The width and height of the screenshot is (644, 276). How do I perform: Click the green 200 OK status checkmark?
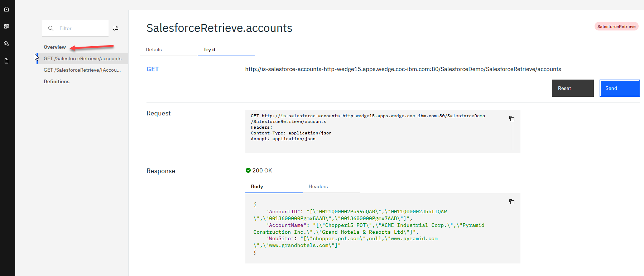tap(248, 171)
